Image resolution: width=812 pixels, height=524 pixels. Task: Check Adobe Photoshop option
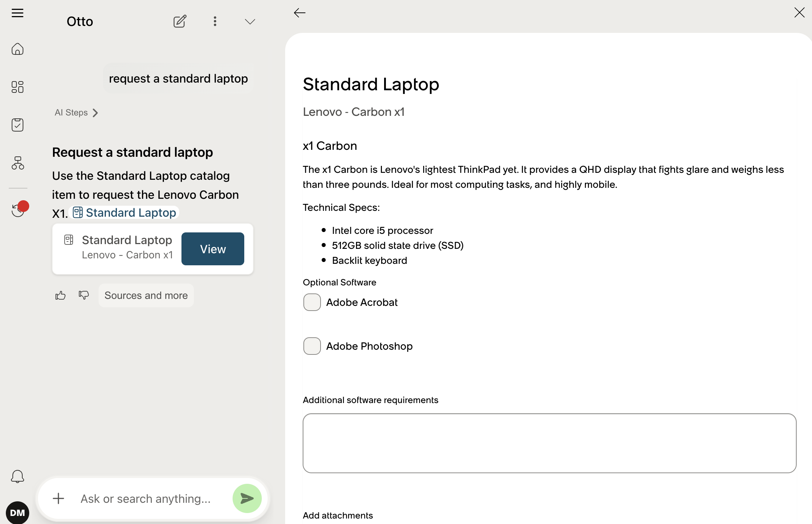tap(312, 346)
